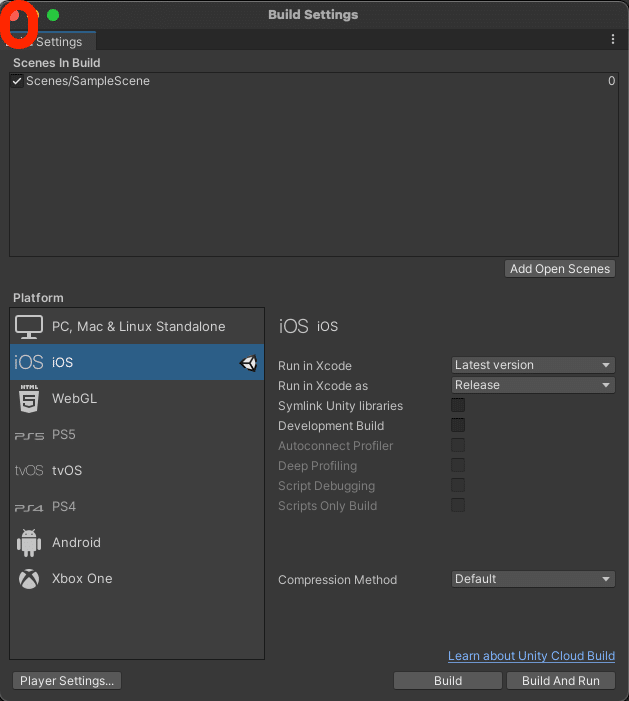Click the green zoom window button
The image size is (629, 701).
[53, 15]
